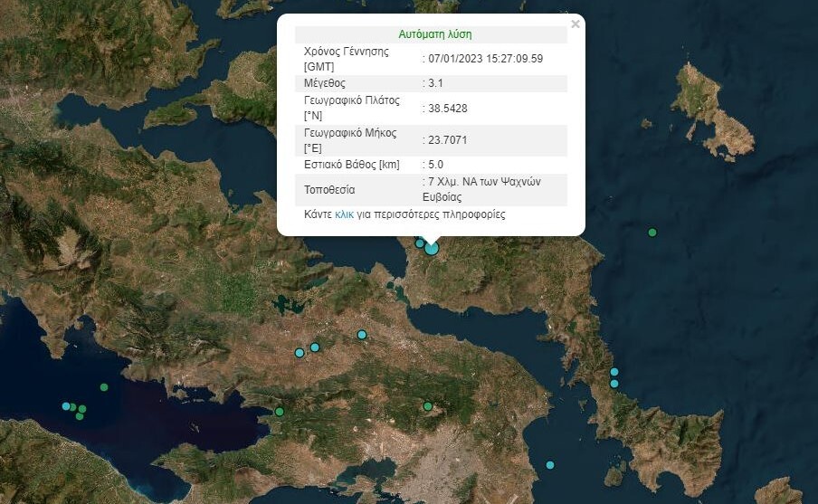The width and height of the screenshot is (818, 504).
Task: Click the location text '7 Χλμ. ΝΑ των Ψαχνών Ευβοίας'
Action: click(x=484, y=188)
